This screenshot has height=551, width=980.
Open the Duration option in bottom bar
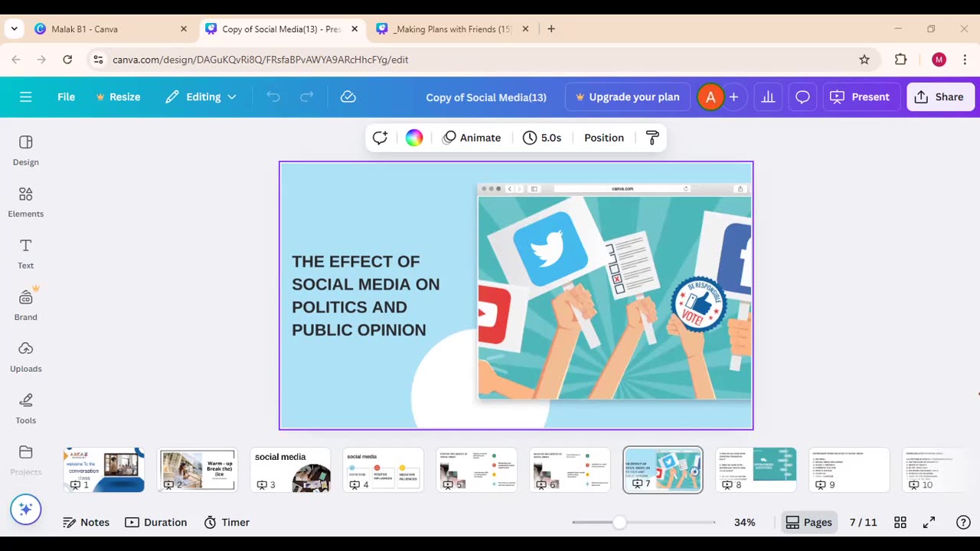[x=156, y=523]
